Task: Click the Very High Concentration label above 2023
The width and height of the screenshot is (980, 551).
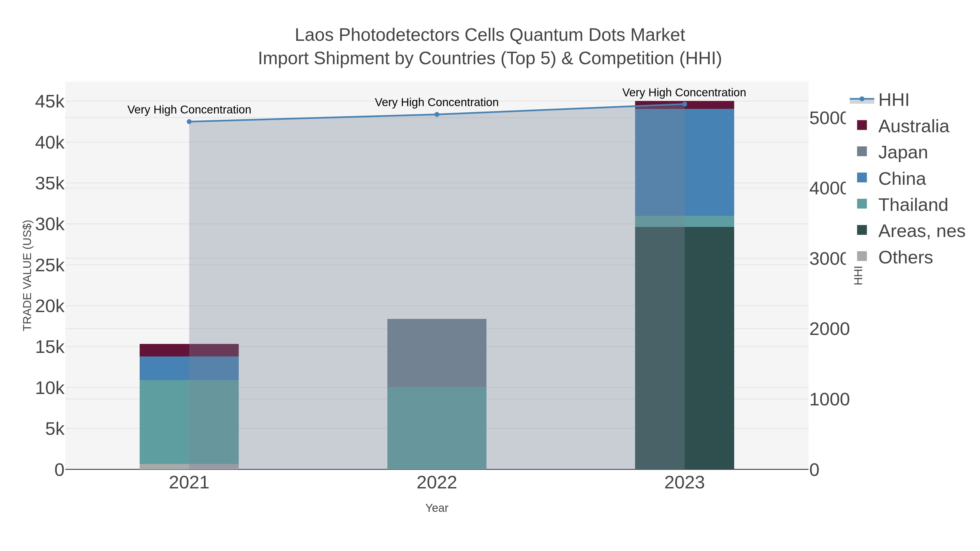Action: [x=684, y=93]
